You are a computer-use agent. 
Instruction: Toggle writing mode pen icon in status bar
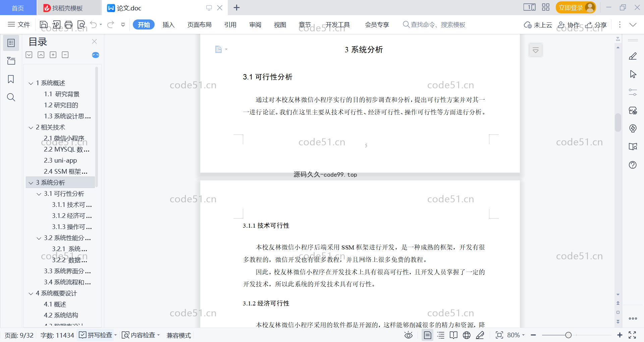coord(480,335)
